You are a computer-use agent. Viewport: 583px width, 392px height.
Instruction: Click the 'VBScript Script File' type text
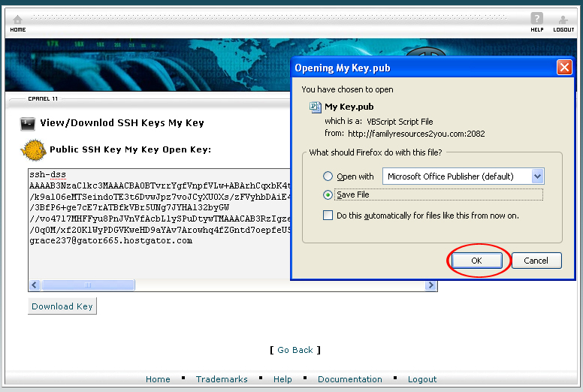[x=400, y=122]
